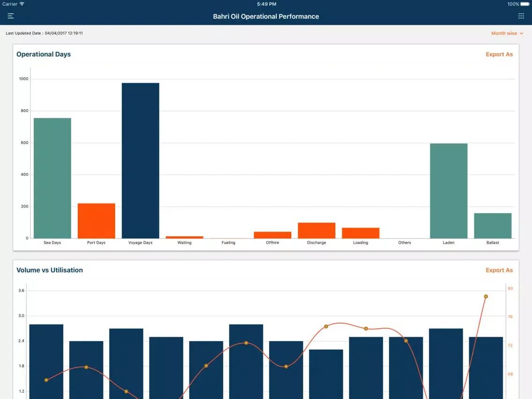Export the Volume vs Utilisation chart
Screen dimensions: 532x399
499,270
